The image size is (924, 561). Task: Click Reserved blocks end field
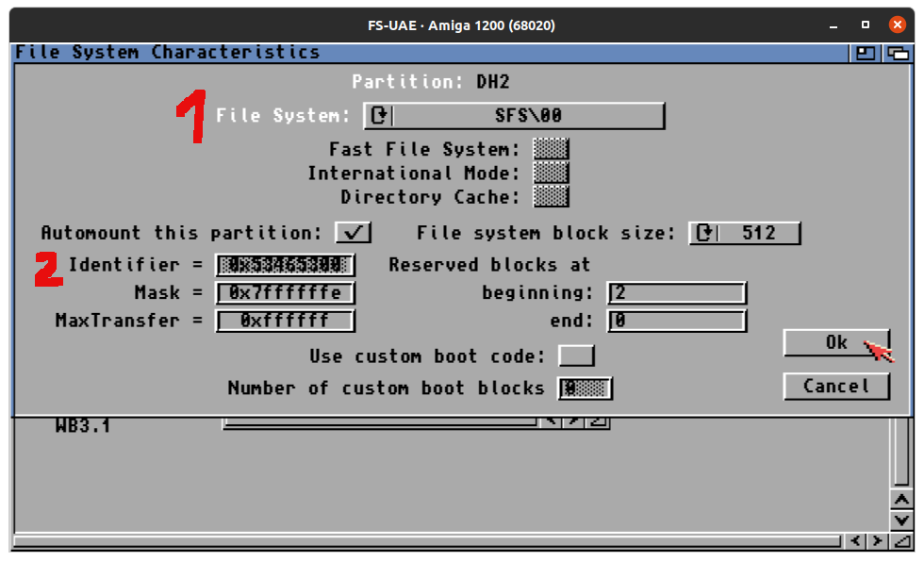[677, 321]
